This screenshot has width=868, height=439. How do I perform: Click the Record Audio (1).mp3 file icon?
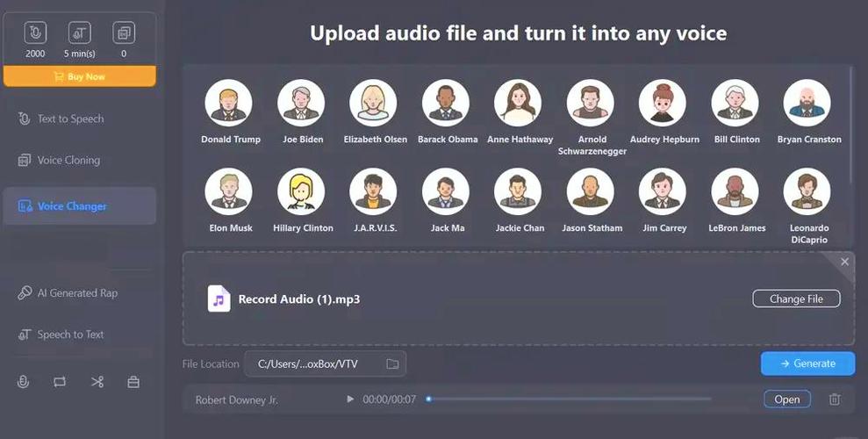(x=219, y=299)
